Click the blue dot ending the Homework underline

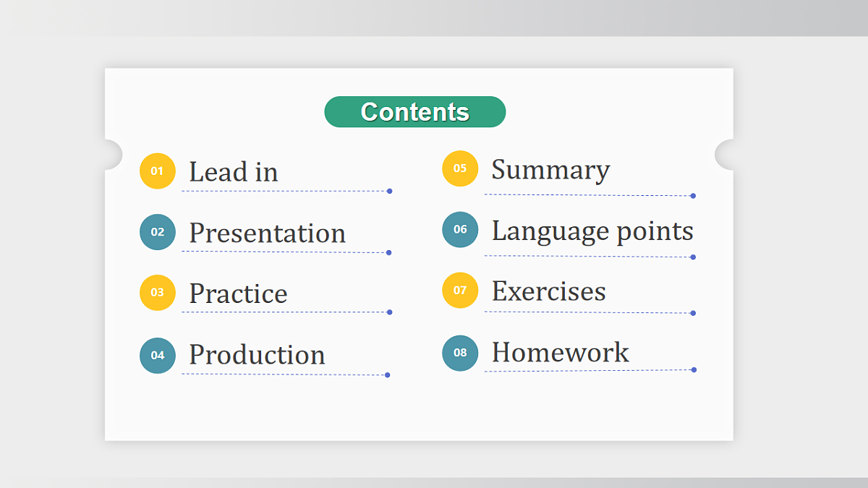tap(694, 369)
